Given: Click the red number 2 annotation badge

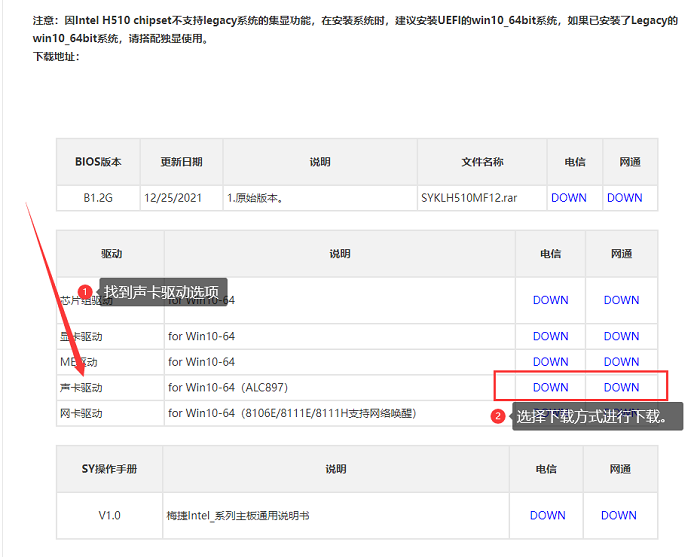Looking at the screenshot, I should [x=498, y=416].
